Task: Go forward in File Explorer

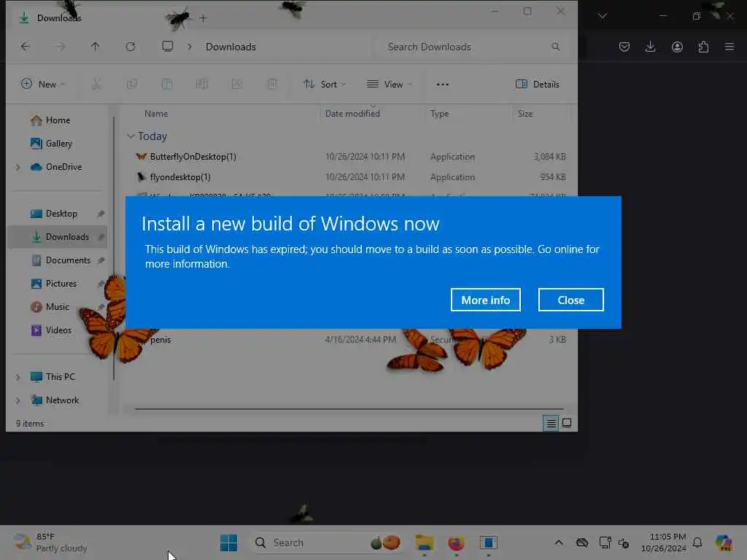Action: (60, 47)
